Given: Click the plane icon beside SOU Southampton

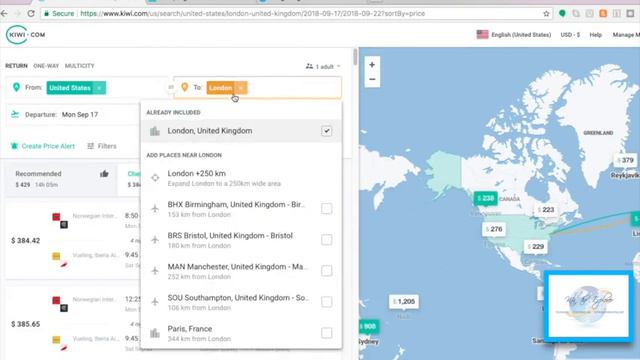Looking at the screenshot, I should (155, 302).
